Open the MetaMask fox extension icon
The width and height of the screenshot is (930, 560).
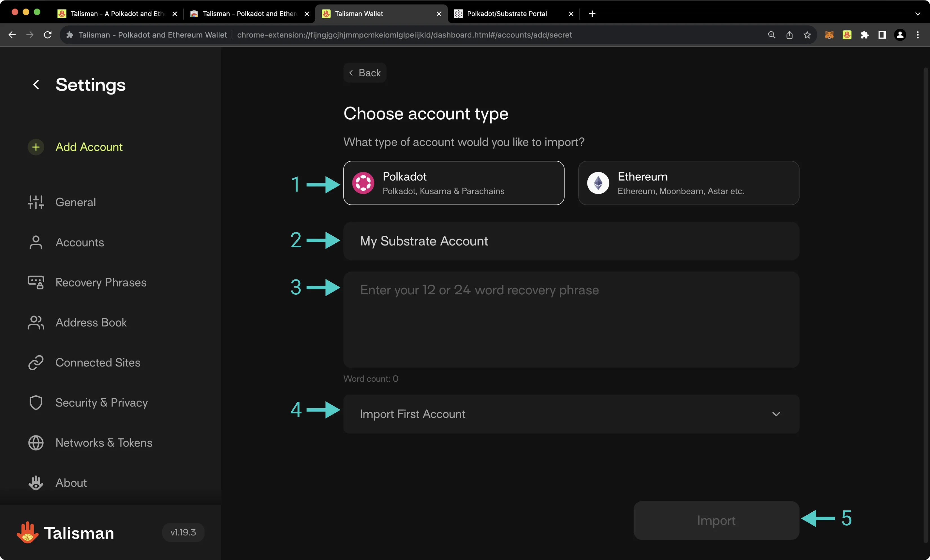829,35
